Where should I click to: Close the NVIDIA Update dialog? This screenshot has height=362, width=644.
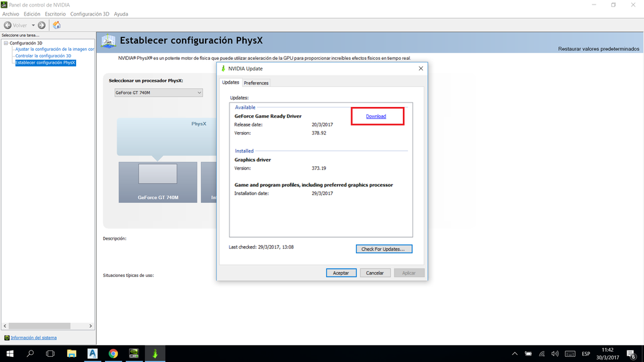coord(420,68)
